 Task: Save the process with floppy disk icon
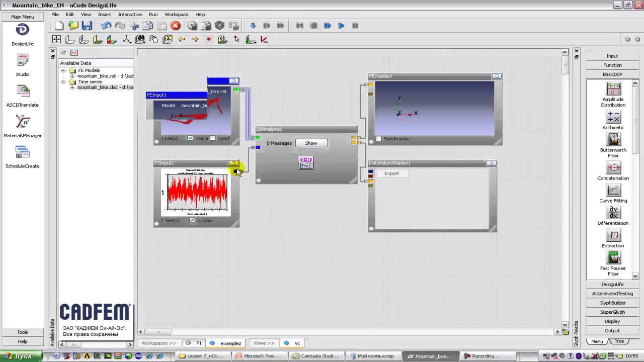87,26
